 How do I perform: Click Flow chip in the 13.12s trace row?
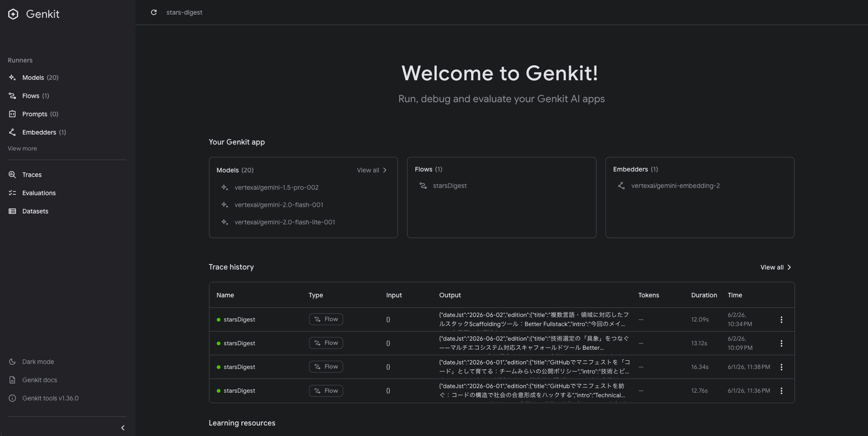coord(326,343)
